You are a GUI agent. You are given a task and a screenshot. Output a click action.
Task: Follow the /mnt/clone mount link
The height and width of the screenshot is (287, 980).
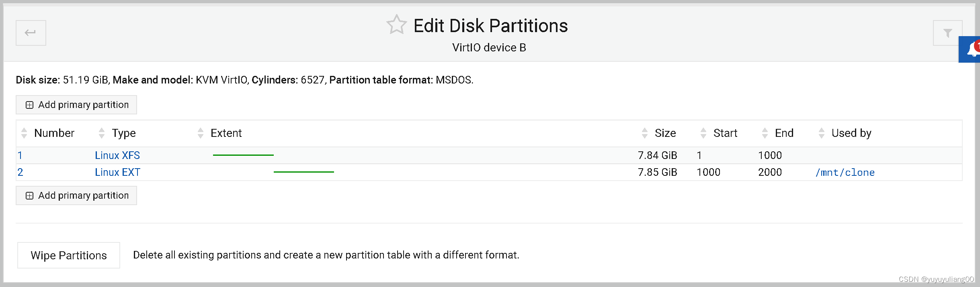click(x=845, y=173)
